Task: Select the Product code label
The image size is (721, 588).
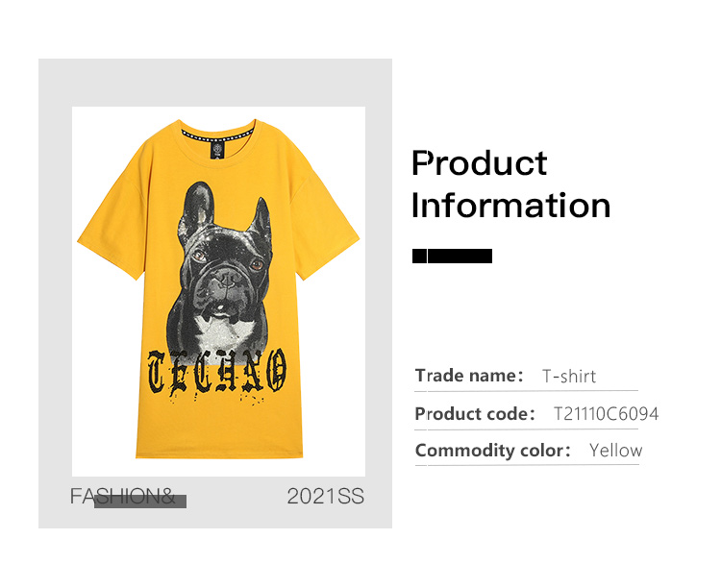Action: pyautogui.click(x=474, y=414)
